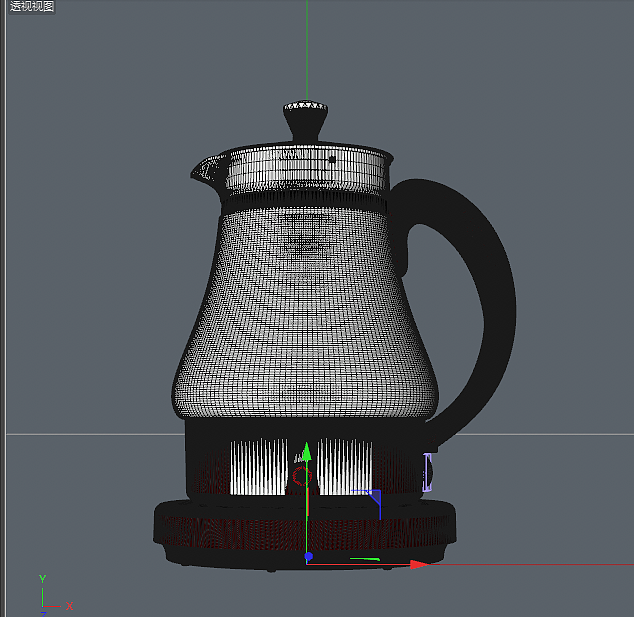Click the 透视视图 viewport label
634x617 pixels.
point(32,7)
